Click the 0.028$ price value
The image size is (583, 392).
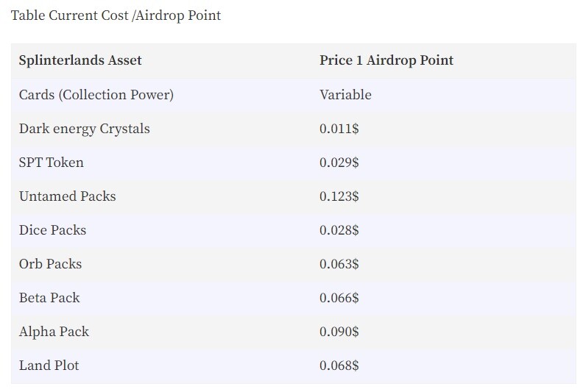(x=339, y=230)
